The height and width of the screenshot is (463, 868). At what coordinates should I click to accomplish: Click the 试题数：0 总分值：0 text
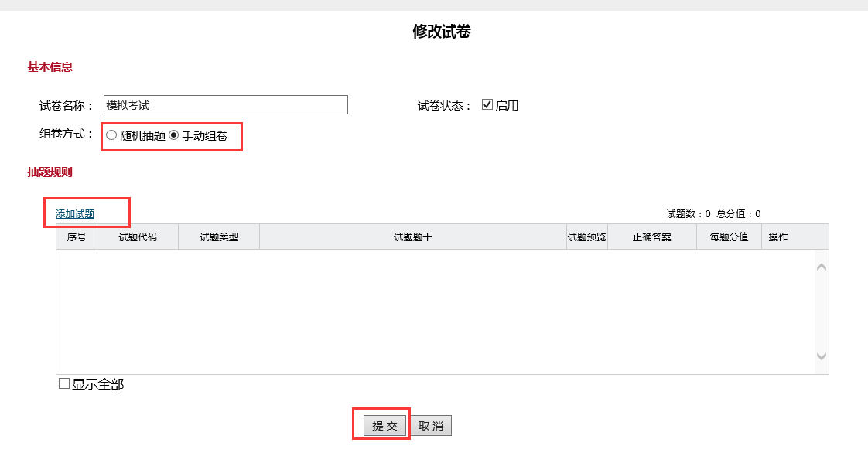pos(713,214)
